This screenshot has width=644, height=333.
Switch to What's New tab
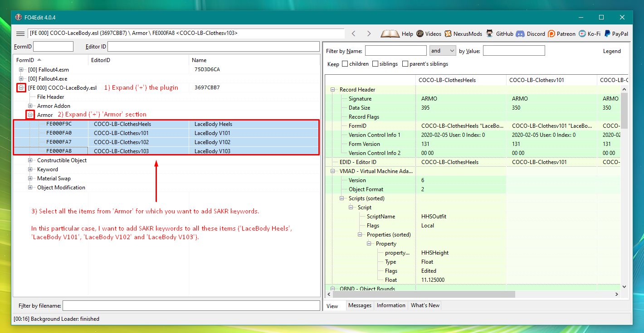(x=425, y=305)
